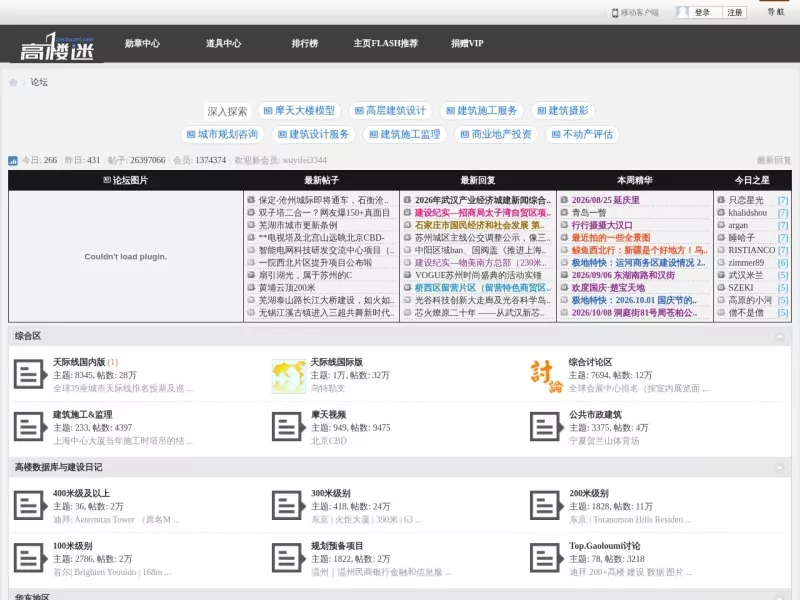Open the 天际线国内版 forum title
This screenshot has height=600, width=800.
[79, 362]
